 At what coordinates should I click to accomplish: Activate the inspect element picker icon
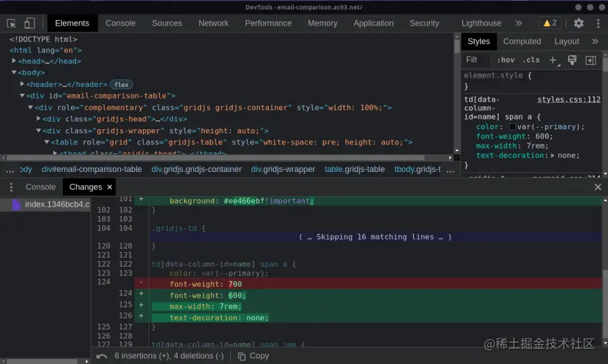tap(11, 23)
